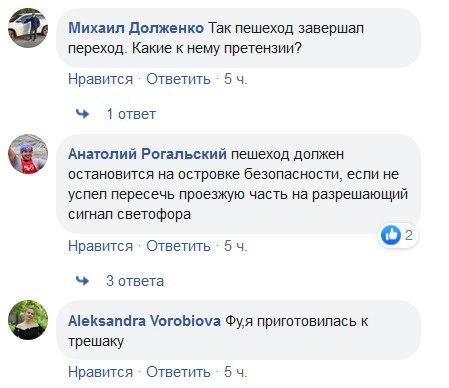The image size is (449, 388).
Task: Click the reply arrow icon beside "3 ответа"
Action: [82, 281]
